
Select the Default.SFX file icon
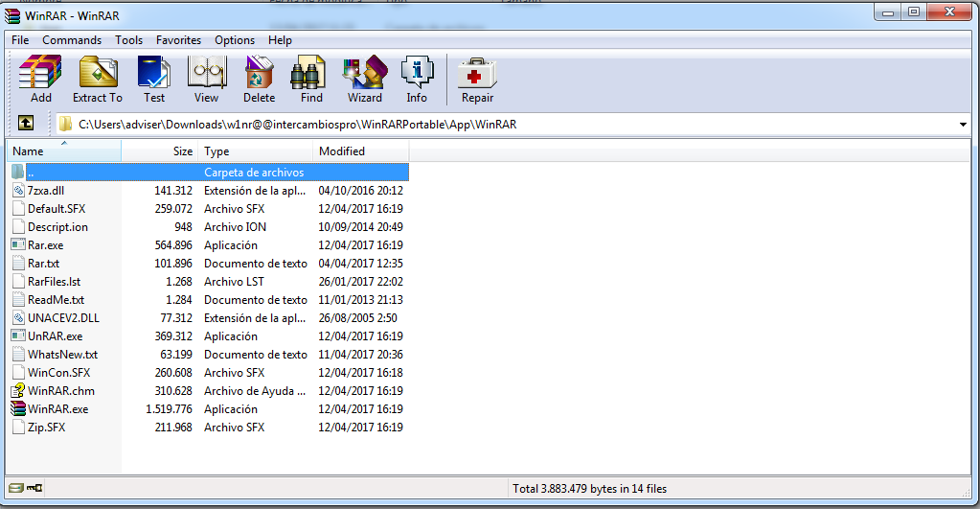coord(19,208)
